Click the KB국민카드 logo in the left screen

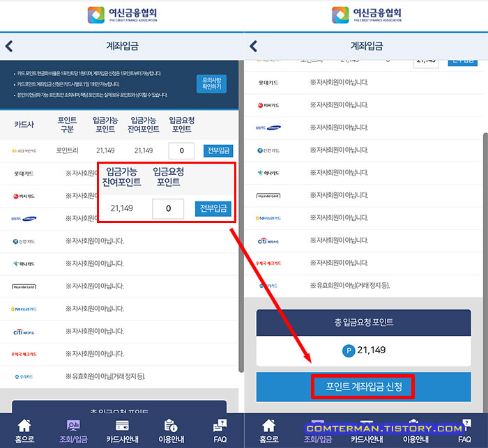tap(24, 151)
